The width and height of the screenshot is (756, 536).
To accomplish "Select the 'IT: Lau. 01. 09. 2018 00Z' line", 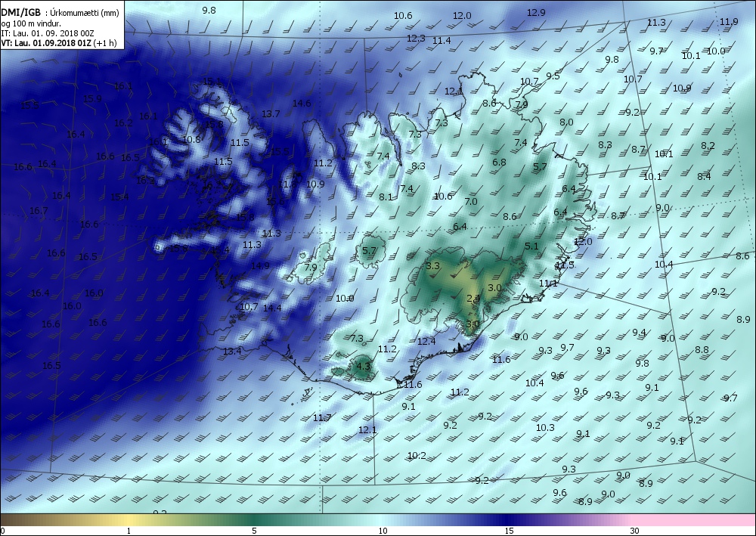I will point(48,33).
